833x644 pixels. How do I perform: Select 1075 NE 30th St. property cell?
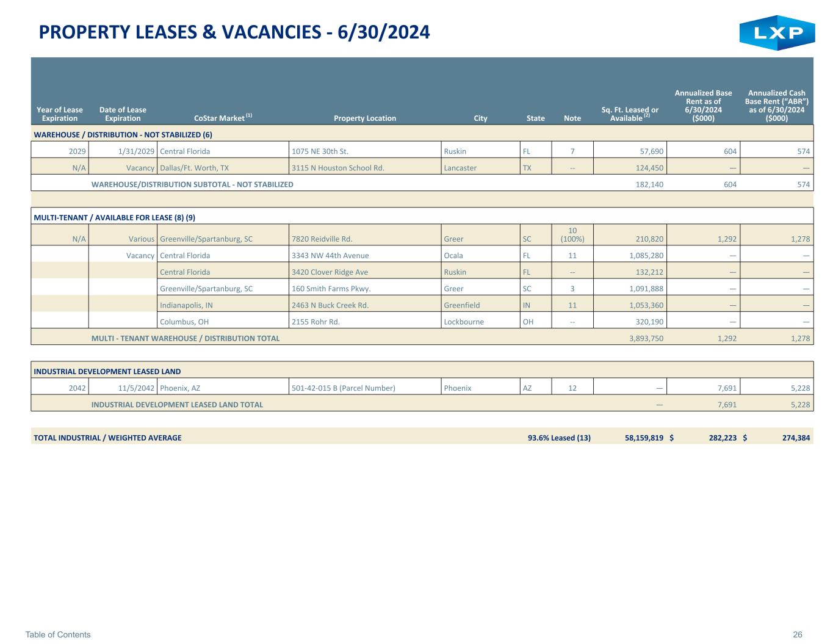[x=320, y=151]
